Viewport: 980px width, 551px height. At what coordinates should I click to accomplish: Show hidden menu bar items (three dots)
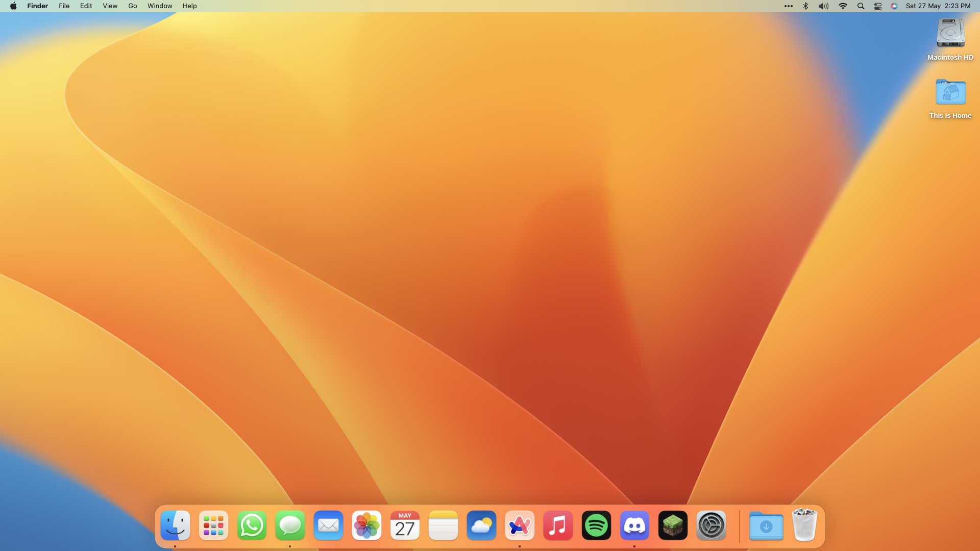click(789, 6)
